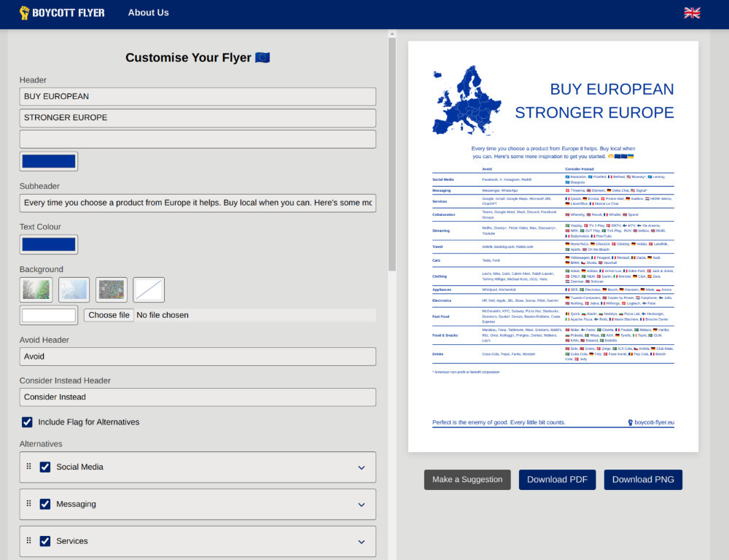The image size is (729, 560).
Task: Open the Header colour picker swatch
Action: point(49,161)
